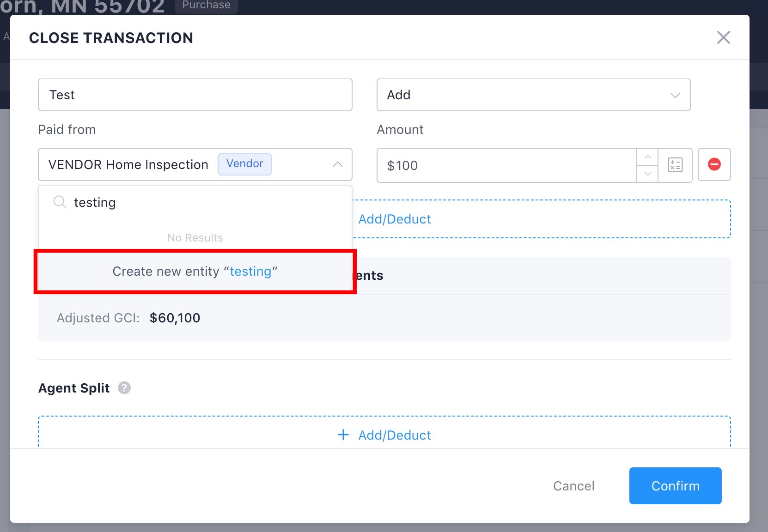Image resolution: width=768 pixels, height=532 pixels.
Task: Select Create new entity "testing" option
Action: coord(195,272)
